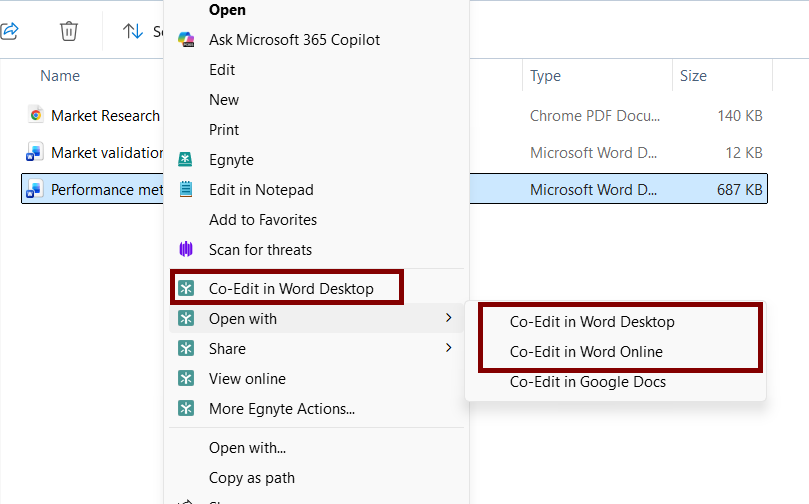Choose Open at top of context menu

(227, 10)
